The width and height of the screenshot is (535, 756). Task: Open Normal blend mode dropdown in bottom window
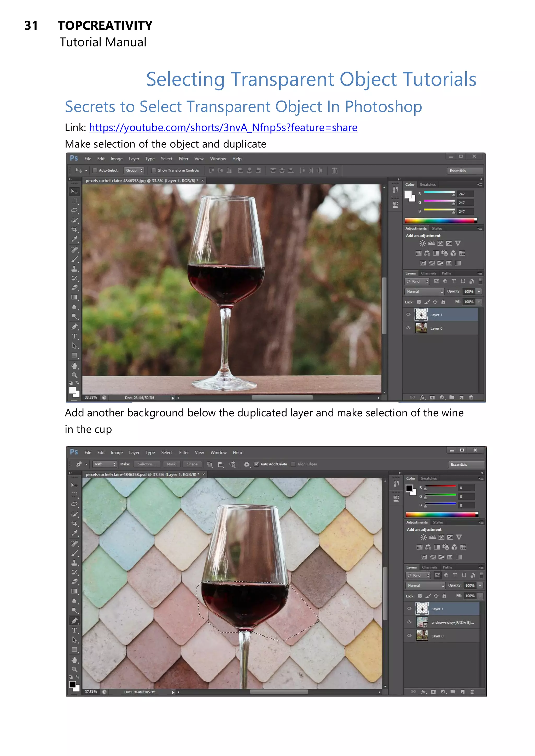pyautogui.click(x=425, y=585)
